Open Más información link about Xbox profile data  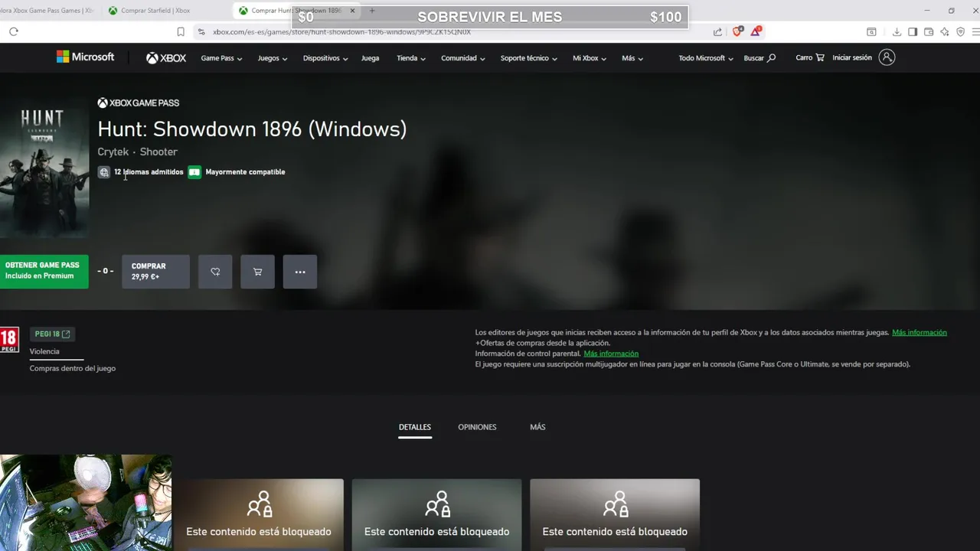point(920,332)
